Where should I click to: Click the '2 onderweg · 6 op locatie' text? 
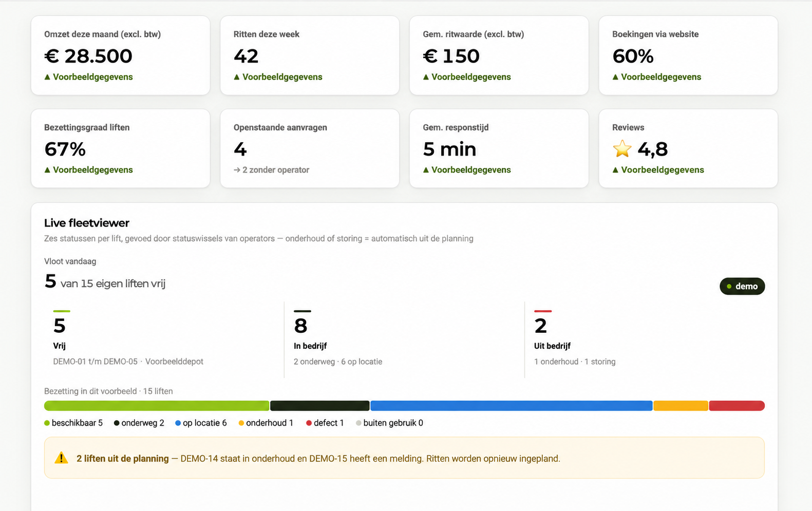[338, 362]
